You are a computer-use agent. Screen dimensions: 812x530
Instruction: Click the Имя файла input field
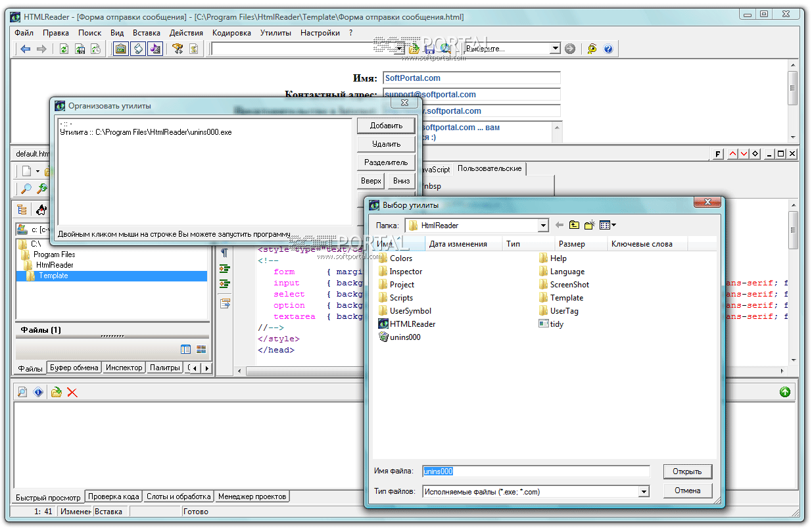536,471
